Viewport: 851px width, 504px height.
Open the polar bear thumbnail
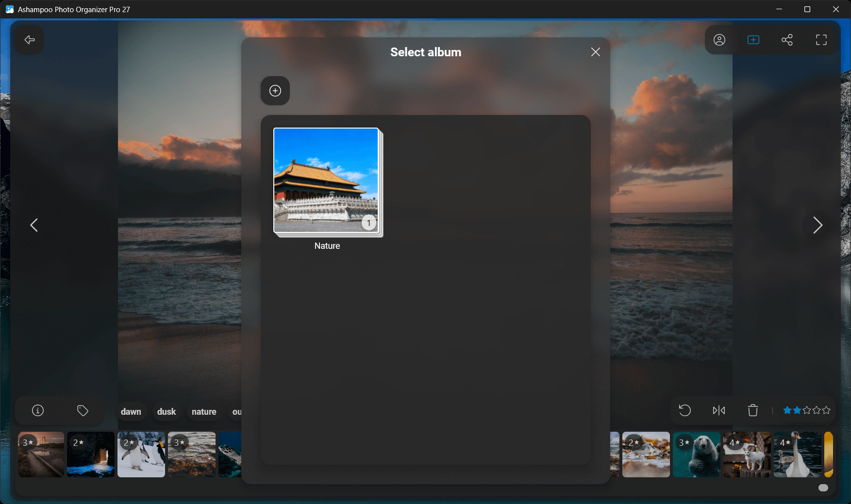coord(697,455)
